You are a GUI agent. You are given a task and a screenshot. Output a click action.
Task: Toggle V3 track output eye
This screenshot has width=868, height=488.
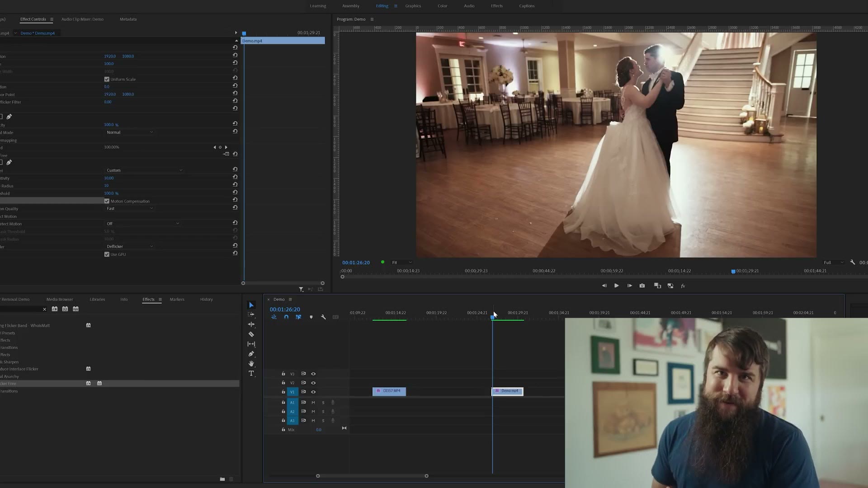(313, 374)
